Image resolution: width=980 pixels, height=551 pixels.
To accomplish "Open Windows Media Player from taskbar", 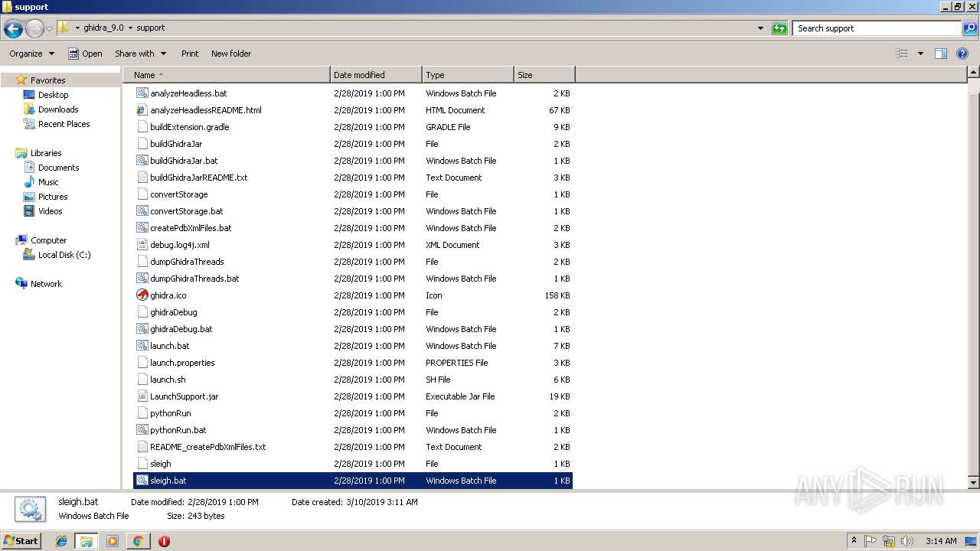I will pos(113,541).
